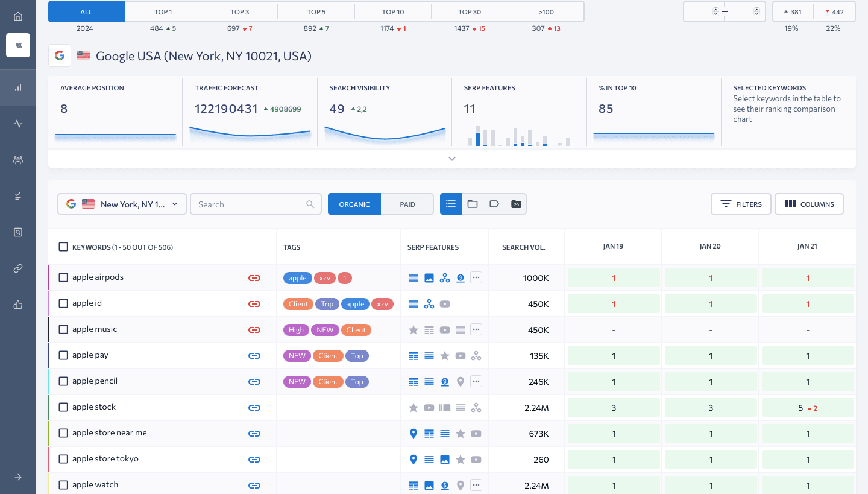Switch to folder grouping view icon
This screenshot has height=494, width=868.
tap(473, 204)
